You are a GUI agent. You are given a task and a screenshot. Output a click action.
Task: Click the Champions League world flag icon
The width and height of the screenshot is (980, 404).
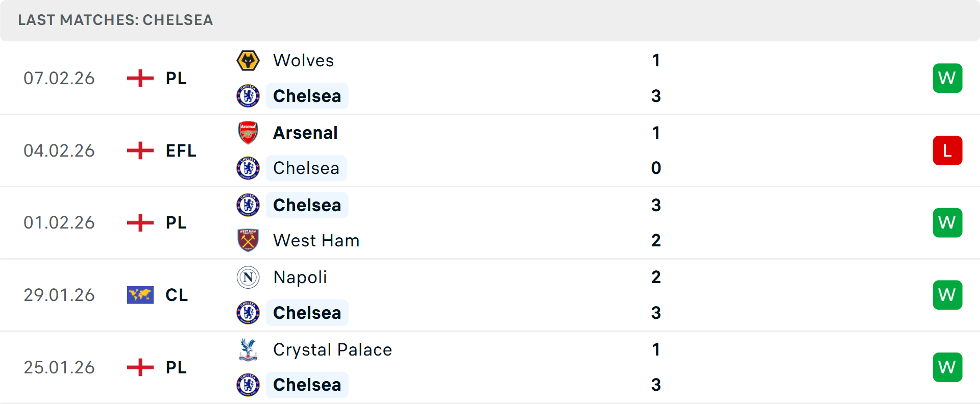140,295
